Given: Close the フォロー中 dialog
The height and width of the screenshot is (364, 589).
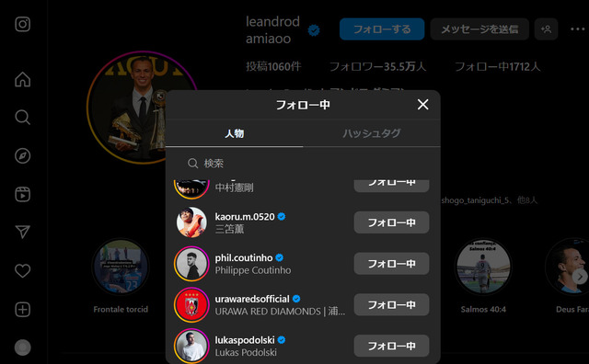Looking at the screenshot, I should 423,105.
